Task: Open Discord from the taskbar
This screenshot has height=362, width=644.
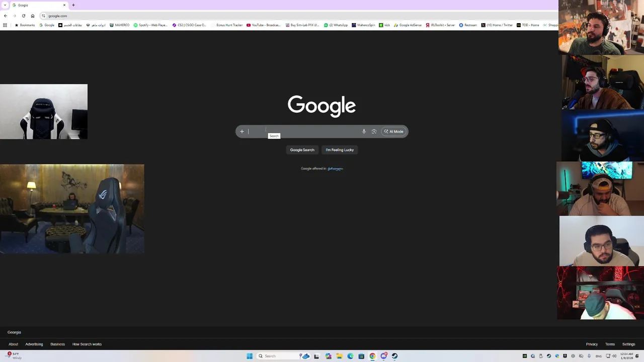Action: point(383,356)
